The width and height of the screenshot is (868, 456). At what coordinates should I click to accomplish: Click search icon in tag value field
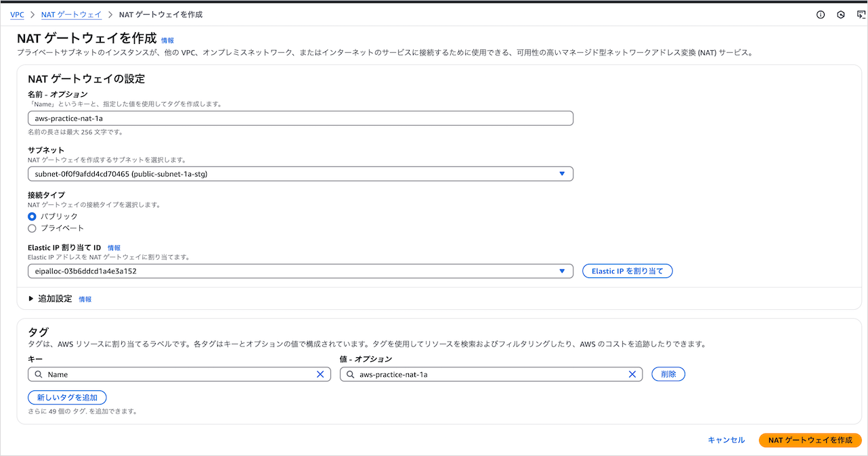click(x=351, y=374)
